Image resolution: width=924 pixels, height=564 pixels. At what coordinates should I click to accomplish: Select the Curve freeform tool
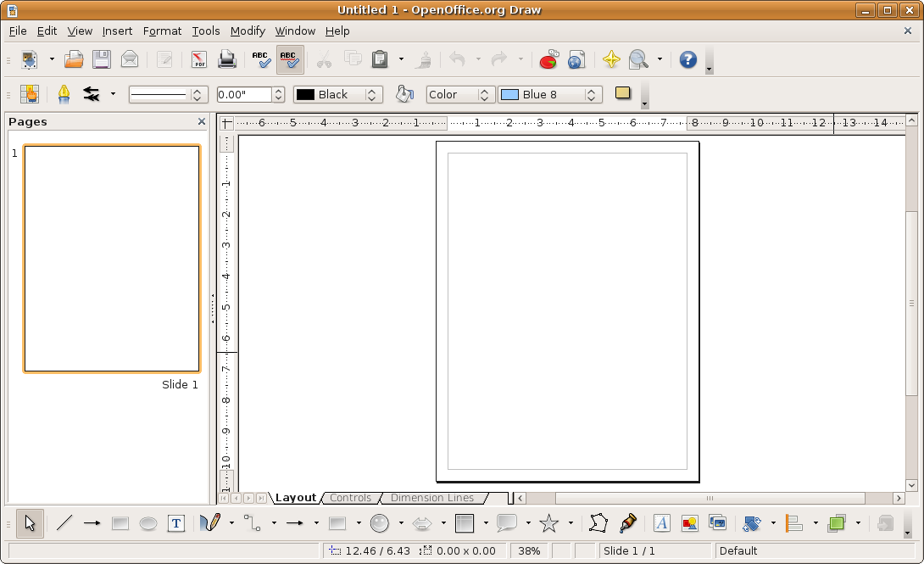[210, 522]
